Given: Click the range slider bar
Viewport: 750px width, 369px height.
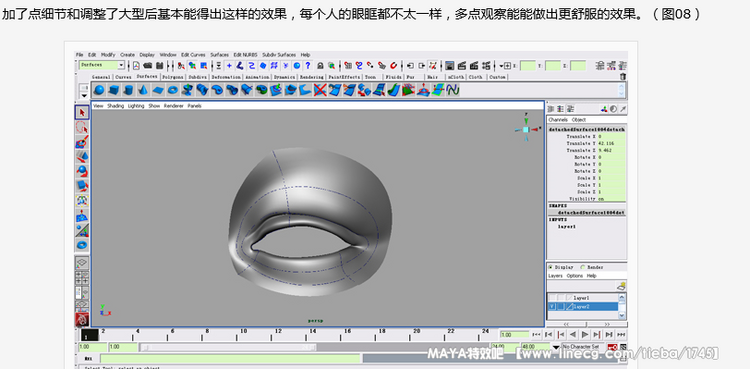Looking at the screenshot, I should (228, 347).
